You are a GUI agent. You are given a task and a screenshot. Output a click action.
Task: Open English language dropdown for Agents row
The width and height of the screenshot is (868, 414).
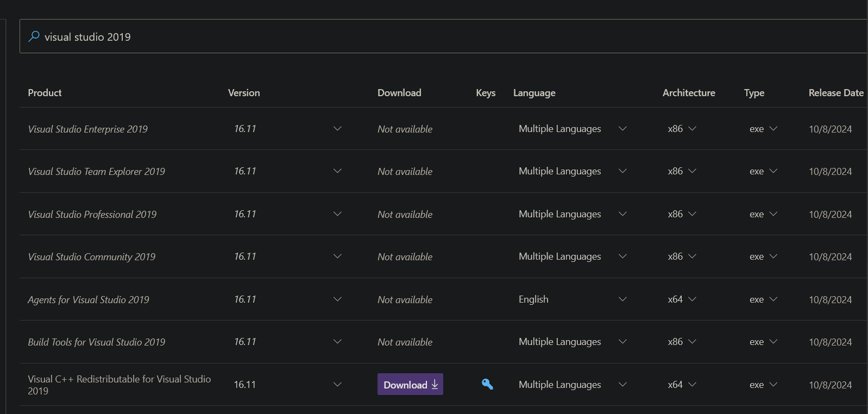pyautogui.click(x=573, y=299)
